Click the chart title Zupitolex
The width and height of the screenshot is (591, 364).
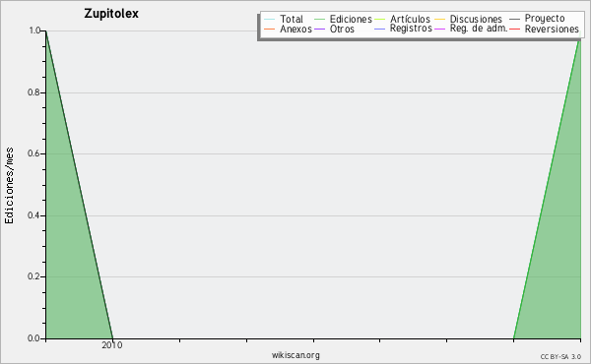pos(111,14)
